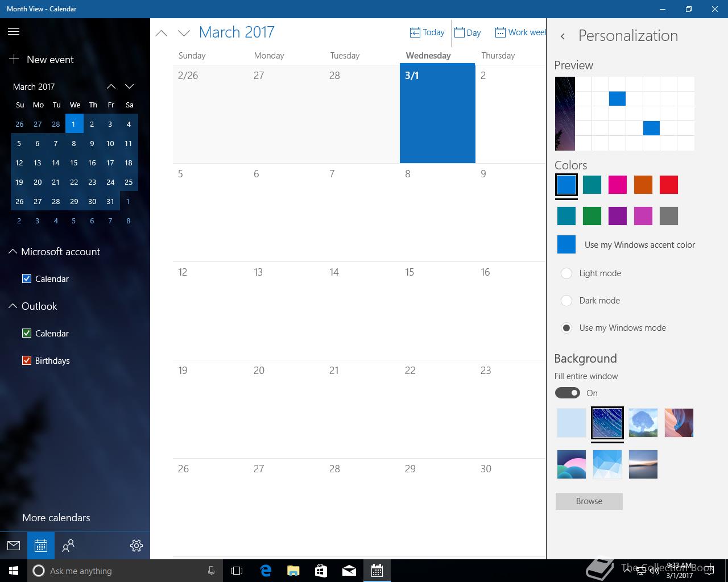Click Cortana Ask me anything search box
The image size is (728, 582).
click(x=124, y=571)
